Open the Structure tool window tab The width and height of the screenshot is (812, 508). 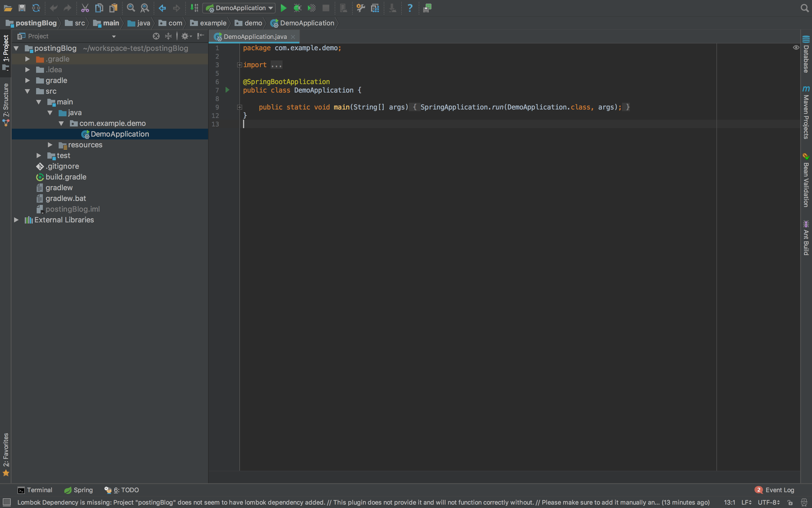(x=6, y=105)
